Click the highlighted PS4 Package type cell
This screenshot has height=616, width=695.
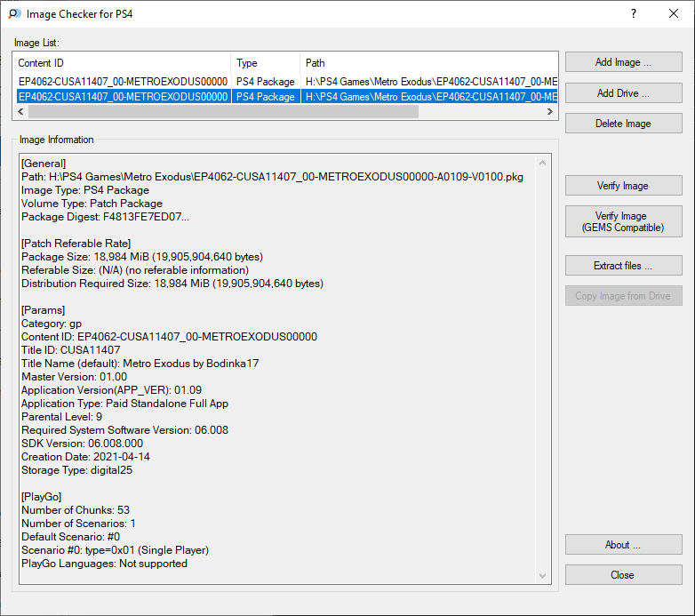coord(266,97)
